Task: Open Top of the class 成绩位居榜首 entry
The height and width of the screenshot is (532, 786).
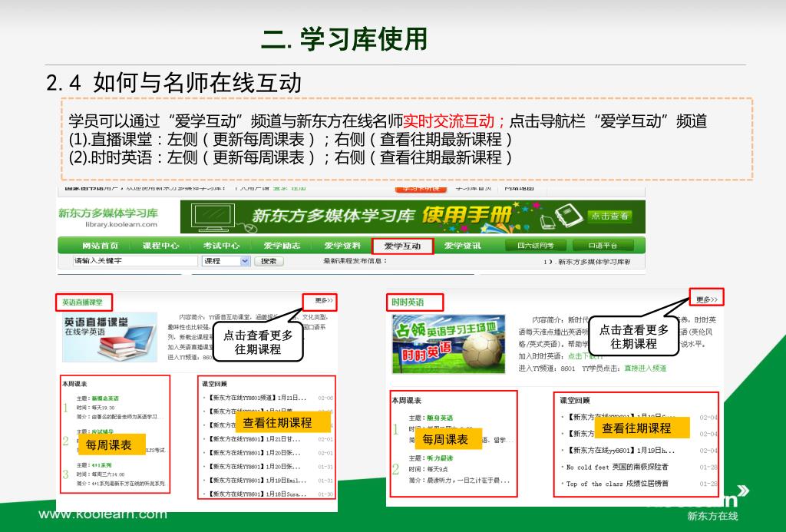Action: click(617, 484)
